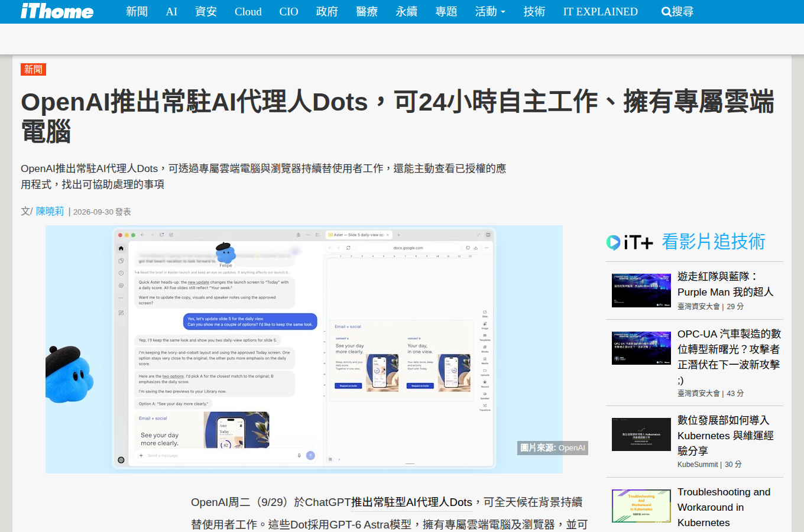Click the red 新聞 category tag
The height and width of the screenshot is (532, 804).
(x=33, y=69)
